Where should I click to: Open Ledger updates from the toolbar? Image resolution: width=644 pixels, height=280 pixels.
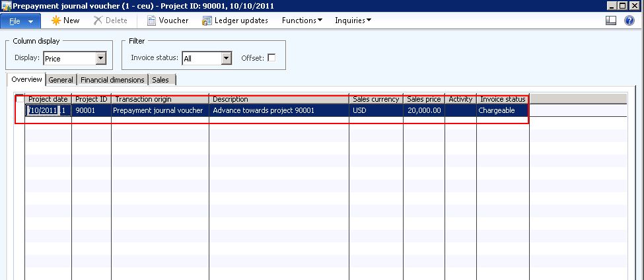click(x=207, y=20)
